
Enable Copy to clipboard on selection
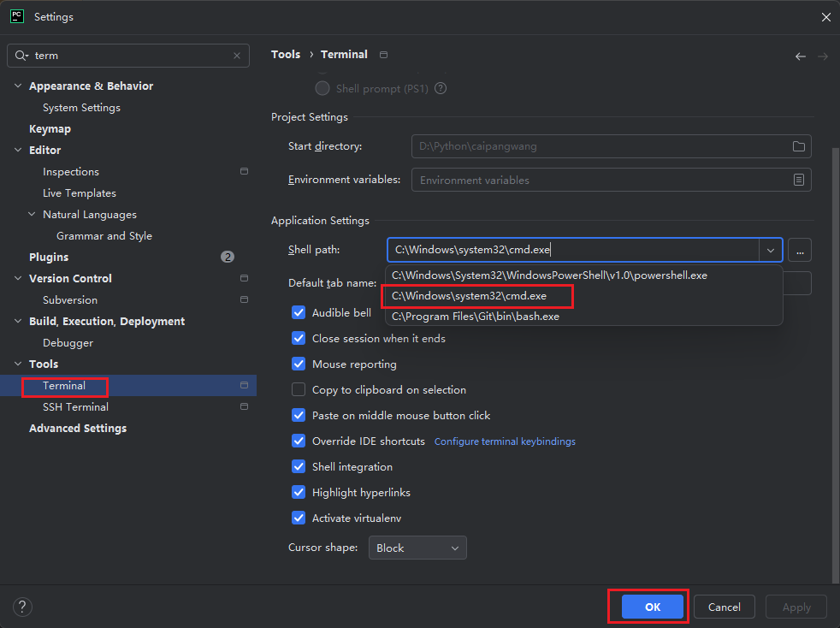pyautogui.click(x=299, y=389)
